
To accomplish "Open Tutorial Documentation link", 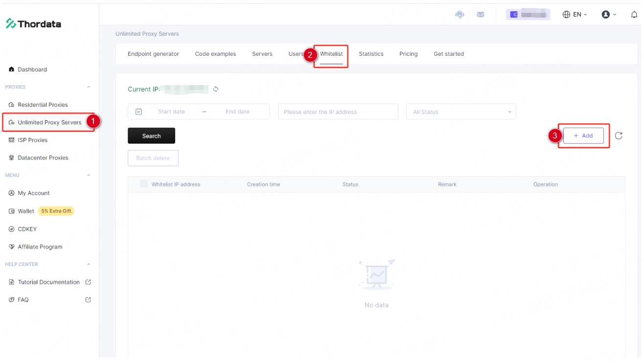I will pyautogui.click(x=48, y=282).
